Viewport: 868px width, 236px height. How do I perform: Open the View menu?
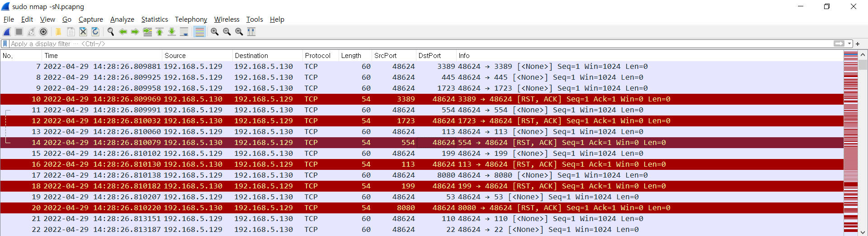[x=47, y=19]
